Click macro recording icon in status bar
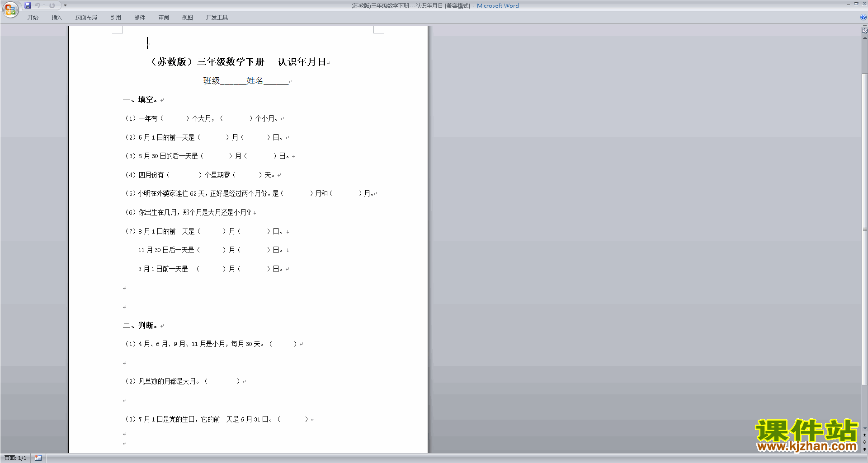 pos(38,458)
